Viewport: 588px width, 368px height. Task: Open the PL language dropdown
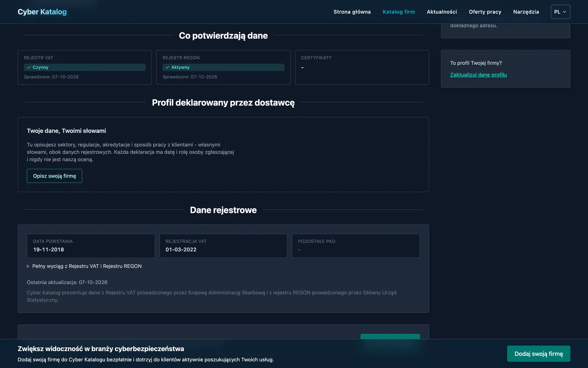coord(560,12)
